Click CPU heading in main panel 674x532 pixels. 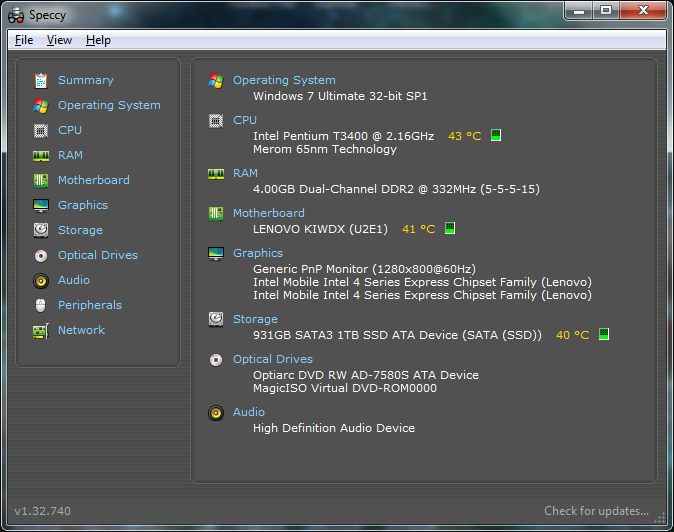tap(245, 120)
